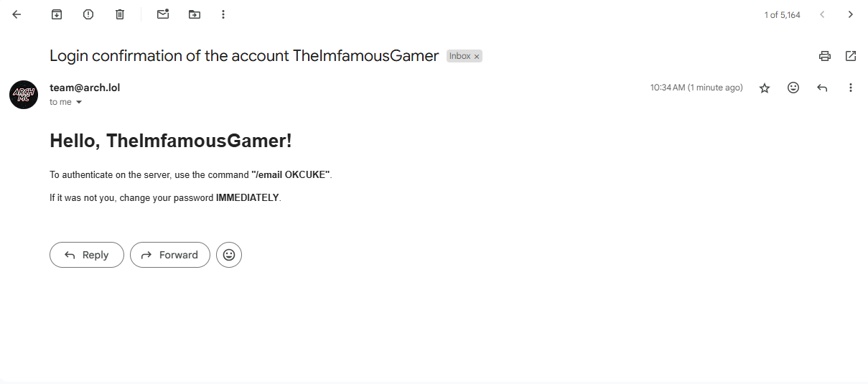The height and width of the screenshot is (384, 868).
Task: Add emoji reaction next to star
Action: (793, 88)
